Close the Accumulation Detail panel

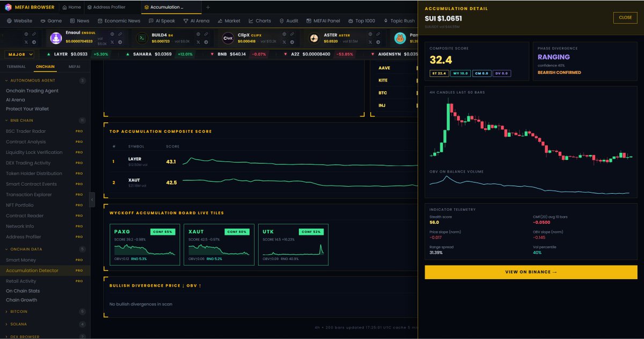pos(625,17)
